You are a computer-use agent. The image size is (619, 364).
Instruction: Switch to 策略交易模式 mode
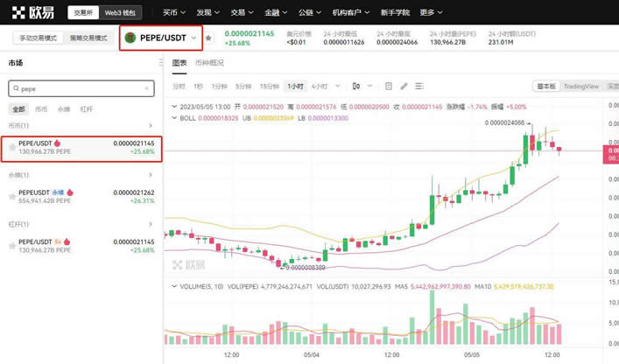click(x=88, y=38)
